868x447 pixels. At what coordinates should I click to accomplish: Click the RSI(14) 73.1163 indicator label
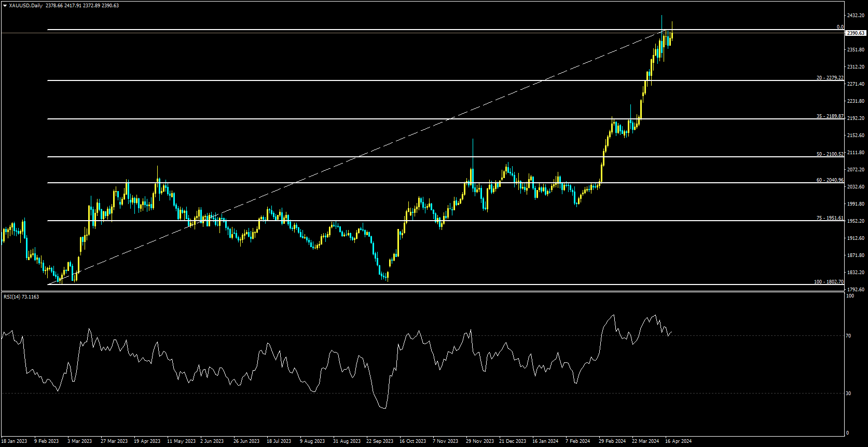point(21,297)
